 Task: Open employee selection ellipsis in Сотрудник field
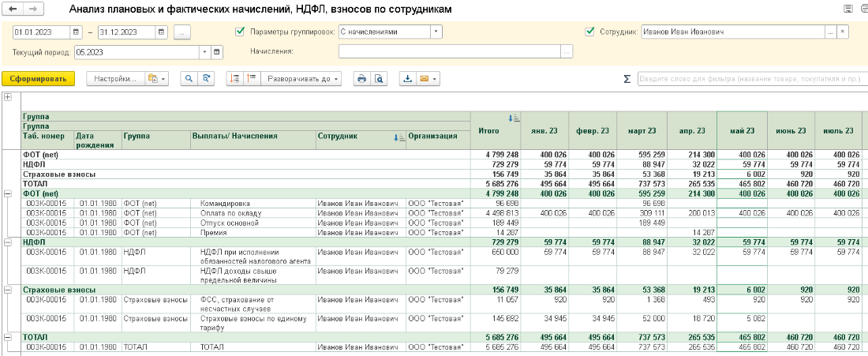[830, 32]
